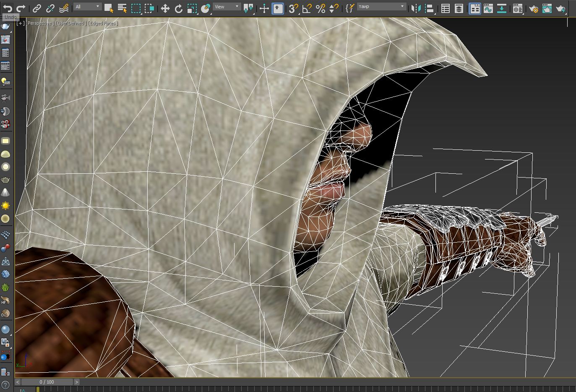The height and width of the screenshot is (392, 576).
Task: Activate the Select and Link tool
Action: [x=37, y=8]
